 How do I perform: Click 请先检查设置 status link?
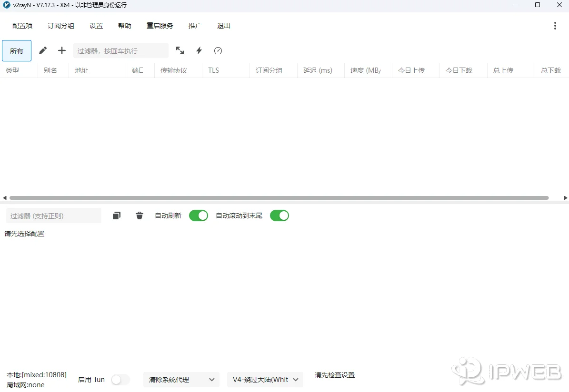(334, 375)
